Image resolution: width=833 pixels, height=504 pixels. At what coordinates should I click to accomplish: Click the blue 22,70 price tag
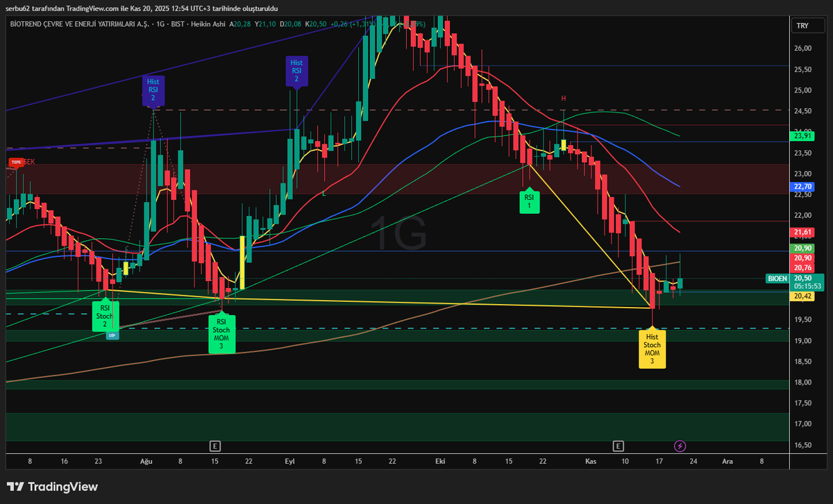(x=802, y=187)
